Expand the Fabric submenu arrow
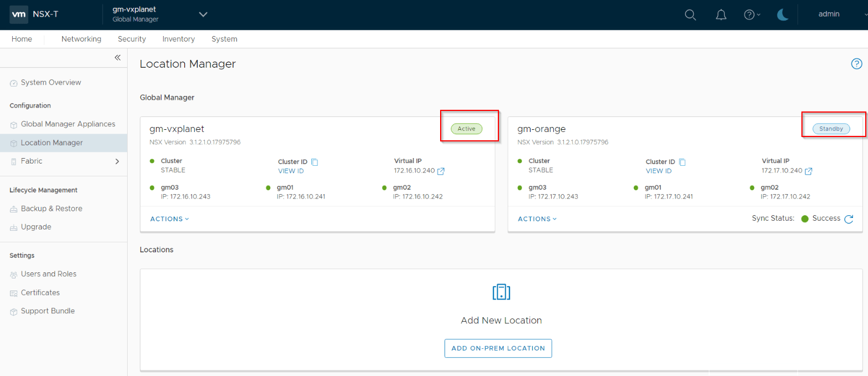This screenshot has height=376, width=868. (x=117, y=161)
